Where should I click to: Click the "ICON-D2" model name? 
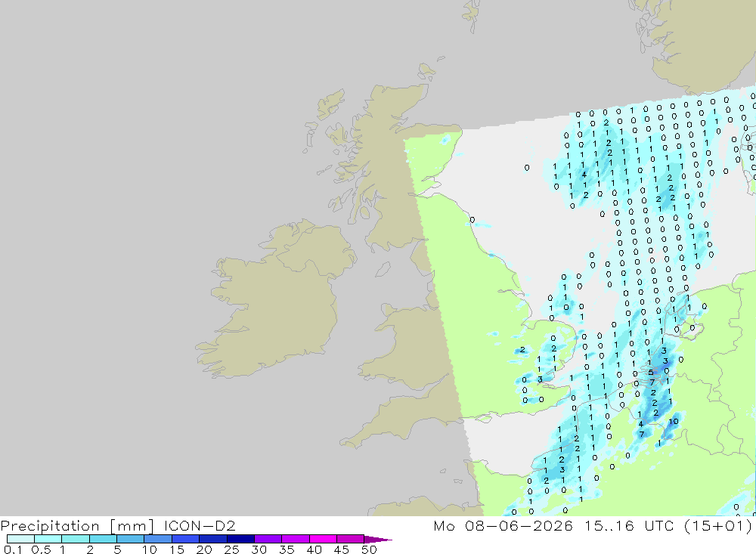tap(200, 525)
